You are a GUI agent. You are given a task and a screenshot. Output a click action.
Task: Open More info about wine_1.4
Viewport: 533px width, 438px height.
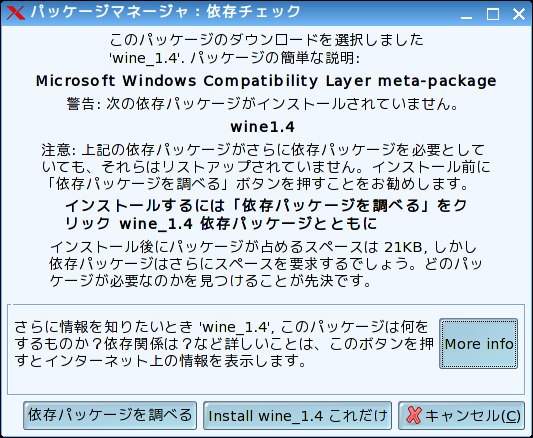pyautogui.click(x=479, y=344)
